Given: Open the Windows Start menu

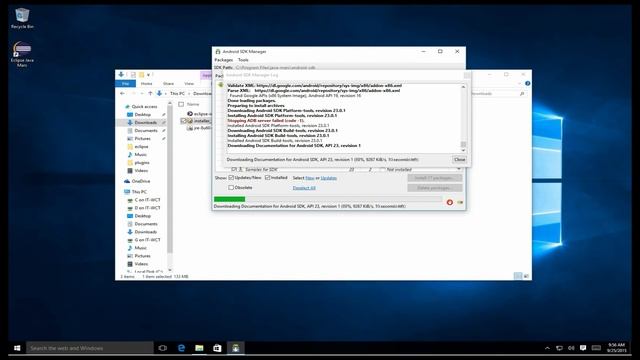Looking at the screenshot, I should [17, 348].
